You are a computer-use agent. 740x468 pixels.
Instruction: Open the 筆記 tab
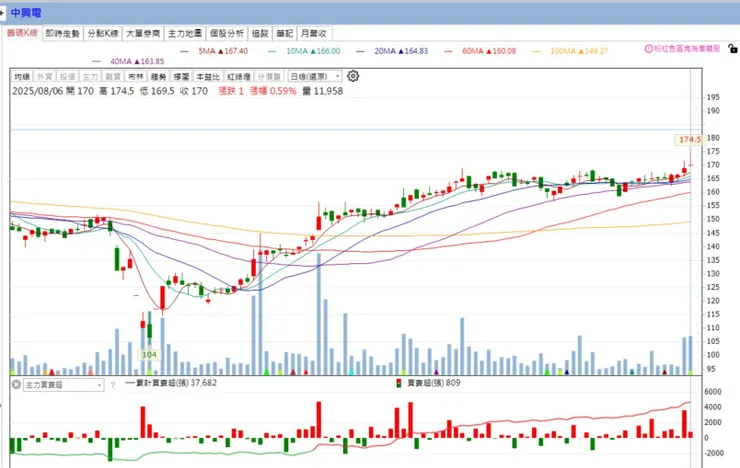coord(285,33)
